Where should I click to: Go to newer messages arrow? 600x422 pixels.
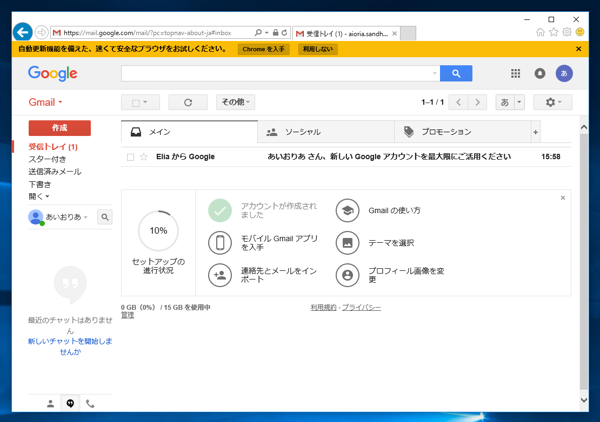(x=458, y=103)
